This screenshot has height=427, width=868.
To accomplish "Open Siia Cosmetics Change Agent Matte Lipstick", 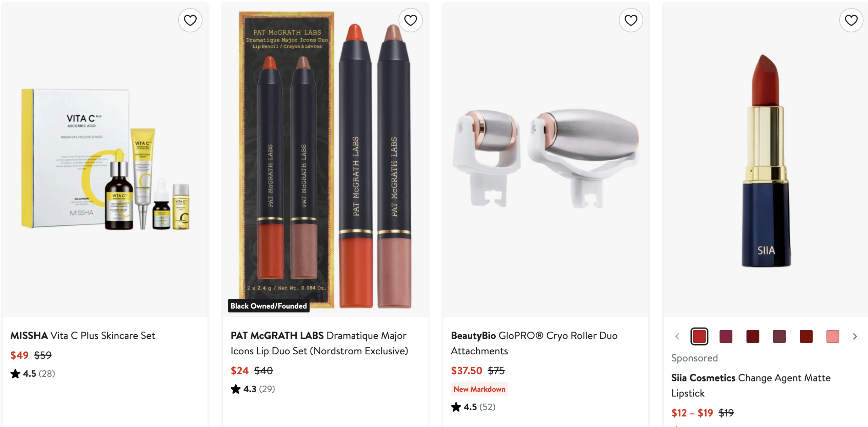I will [x=751, y=385].
